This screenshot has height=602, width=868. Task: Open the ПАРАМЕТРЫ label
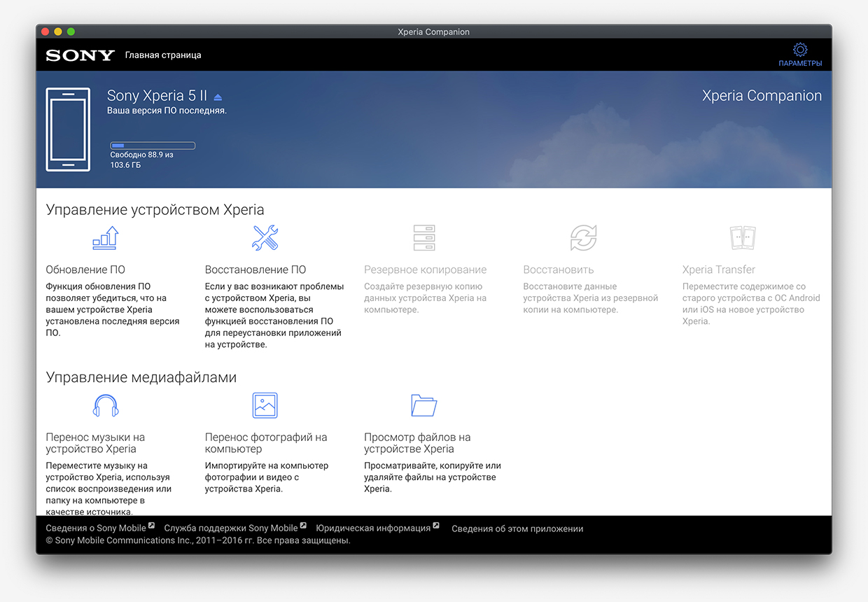tap(800, 64)
